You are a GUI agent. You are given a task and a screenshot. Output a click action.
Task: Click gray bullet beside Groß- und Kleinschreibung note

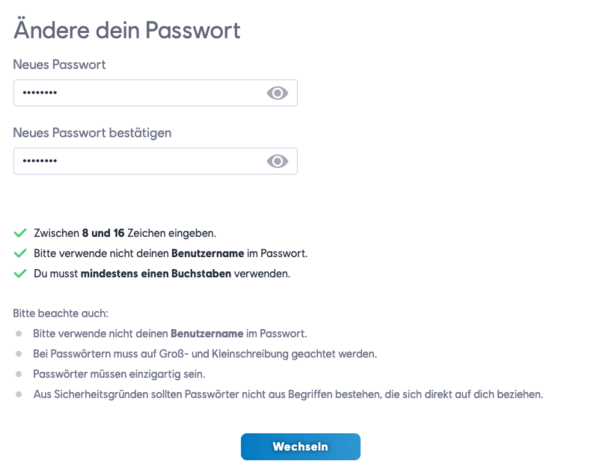pos(18,354)
